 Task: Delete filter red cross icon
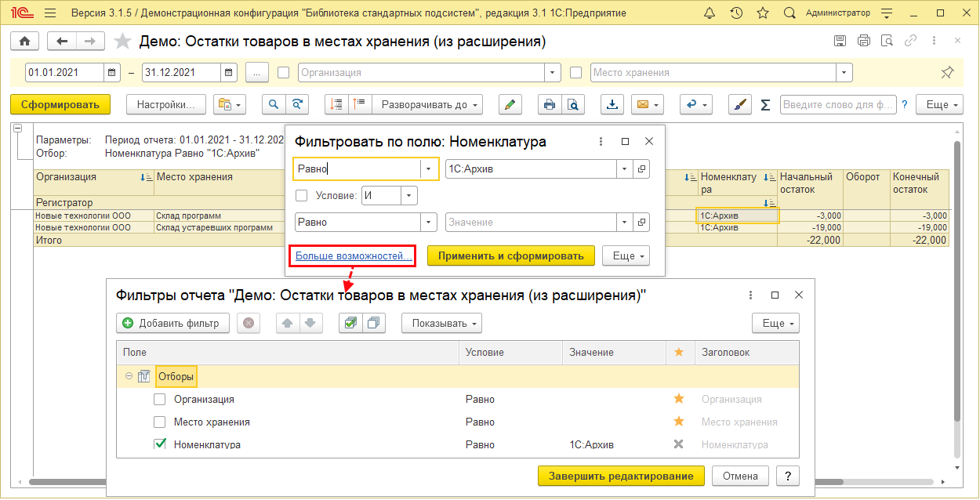pos(249,323)
